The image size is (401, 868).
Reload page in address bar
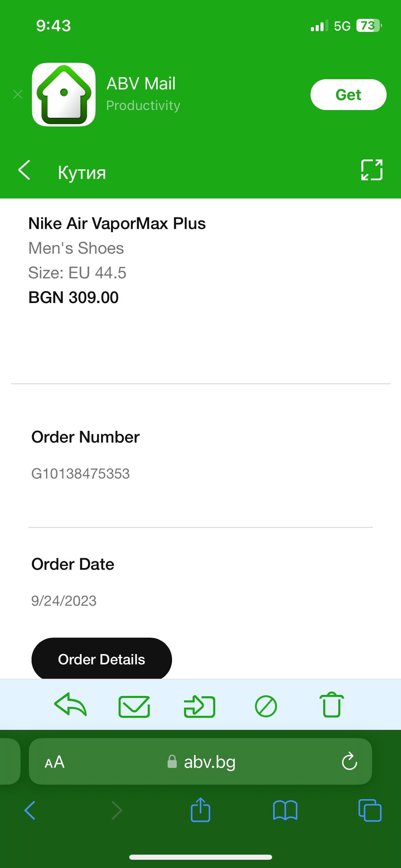coord(349,761)
